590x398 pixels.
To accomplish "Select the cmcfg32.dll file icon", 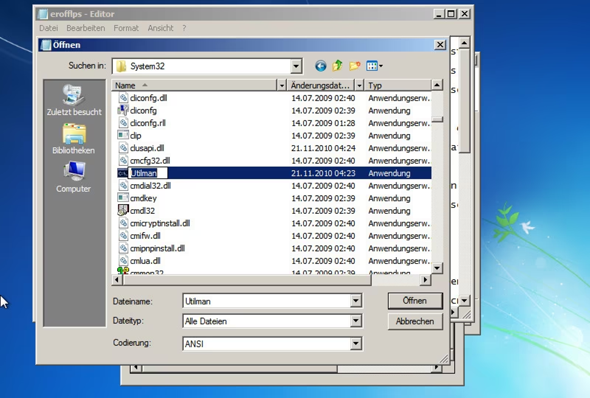I will [x=123, y=160].
